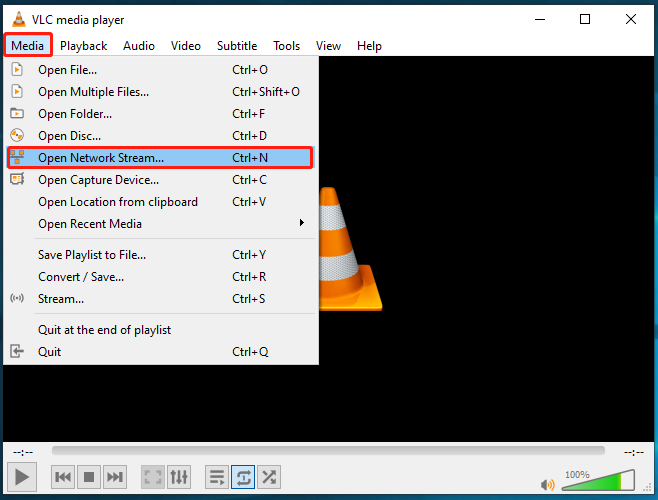Screen dimensions: 658x500
Task: Toggle the playlist view
Action: coord(217,477)
